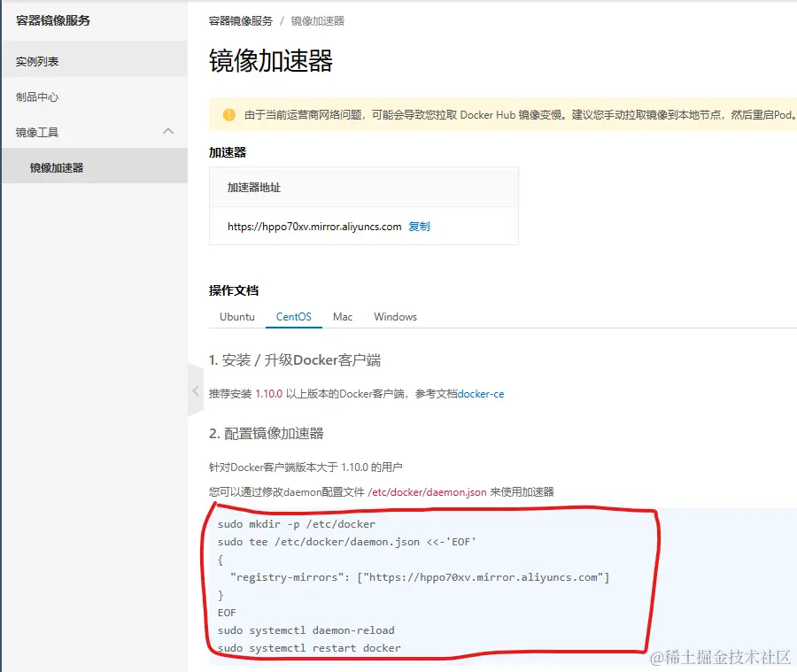Click 镜像加速器 breadcrumb item
This screenshot has height=672, width=797.
318,21
